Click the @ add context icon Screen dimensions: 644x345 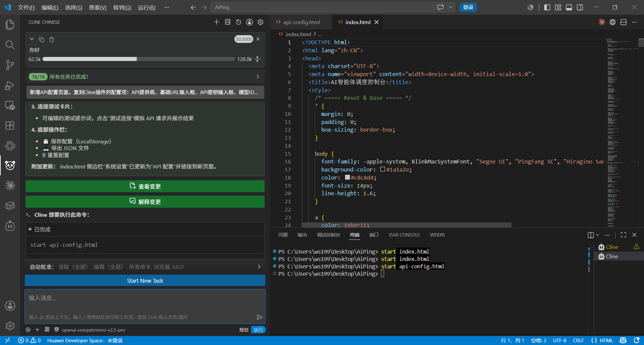28,330
